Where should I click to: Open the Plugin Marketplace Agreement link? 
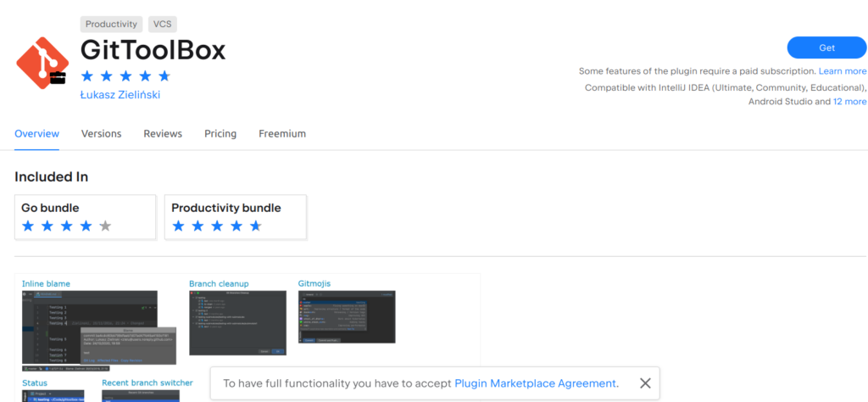[536, 383]
